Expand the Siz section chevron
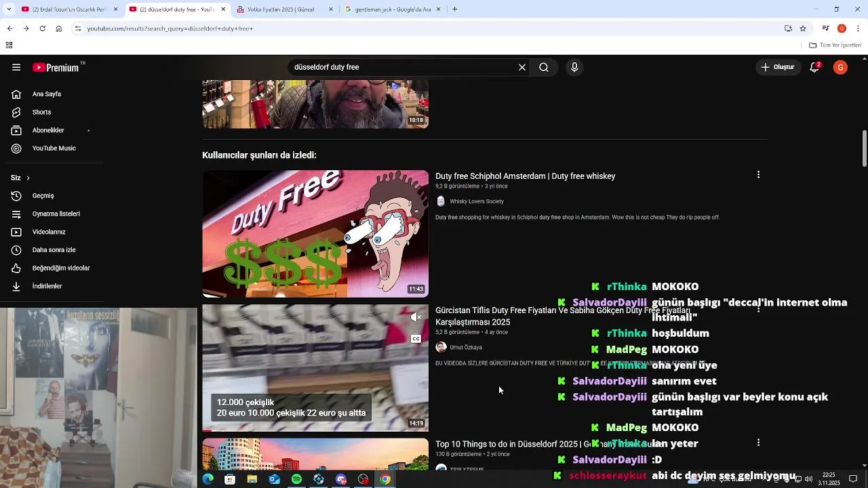868x488 pixels. tap(28, 178)
